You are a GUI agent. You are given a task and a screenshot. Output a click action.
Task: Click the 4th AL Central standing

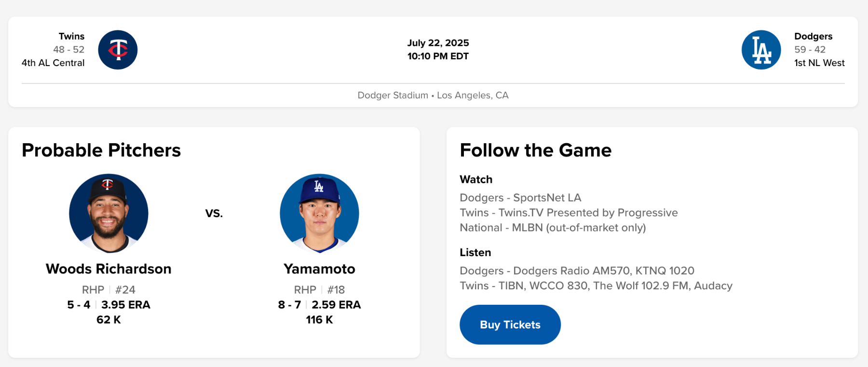coord(53,63)
